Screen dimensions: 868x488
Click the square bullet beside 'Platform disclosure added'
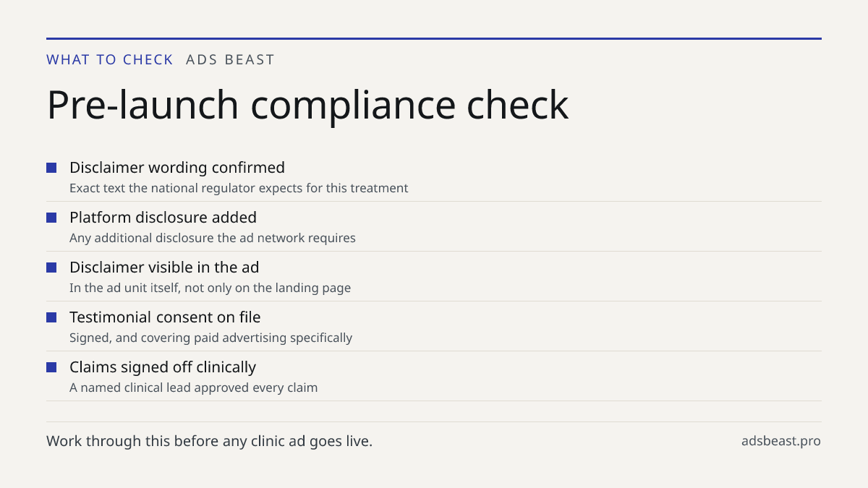(51, 218)
